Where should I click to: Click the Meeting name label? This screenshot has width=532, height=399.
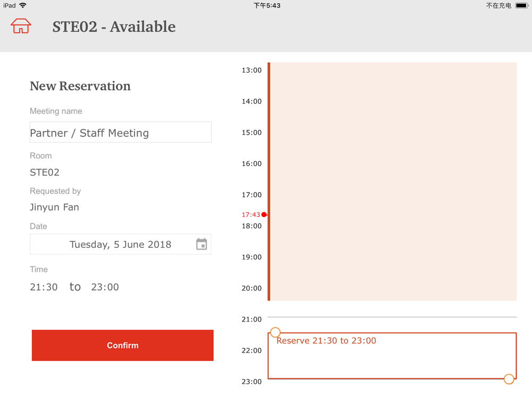56,111
